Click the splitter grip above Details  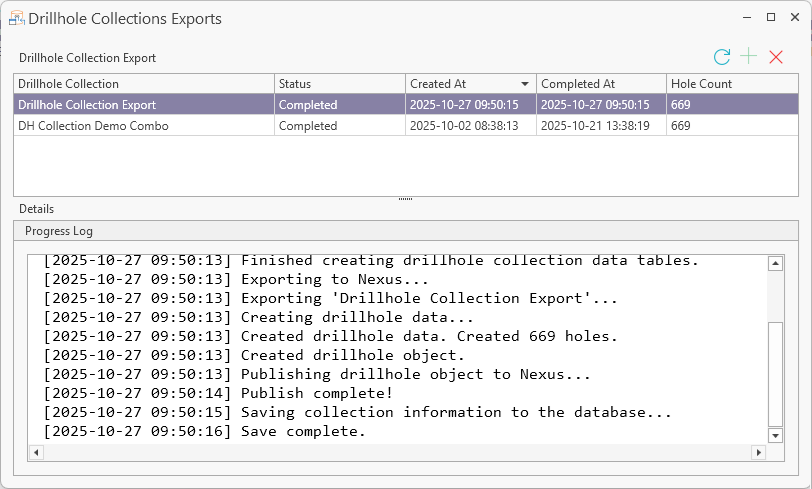(405, 199)
